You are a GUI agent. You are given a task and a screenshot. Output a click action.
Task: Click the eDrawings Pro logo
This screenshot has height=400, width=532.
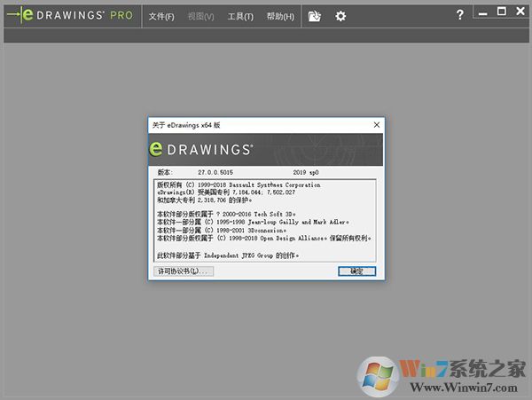click(x=70, y=15)
